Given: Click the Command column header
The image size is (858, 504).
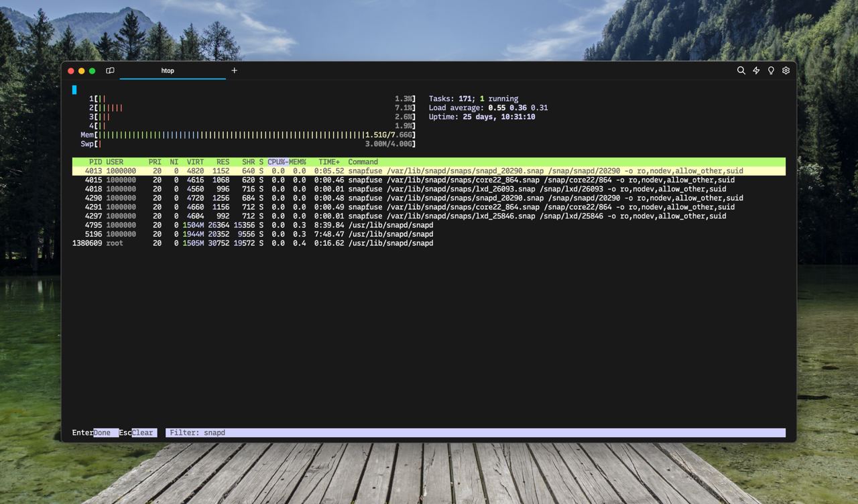Looking at the screenshot, I should [363, 162].
